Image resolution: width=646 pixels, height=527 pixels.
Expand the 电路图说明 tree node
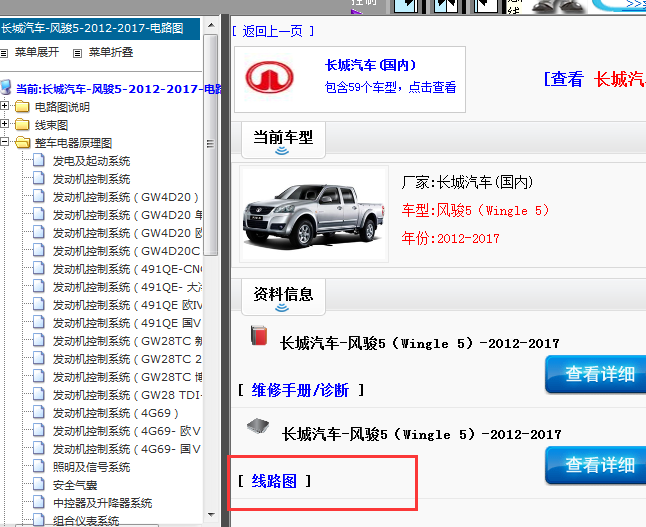click(4, 105)
